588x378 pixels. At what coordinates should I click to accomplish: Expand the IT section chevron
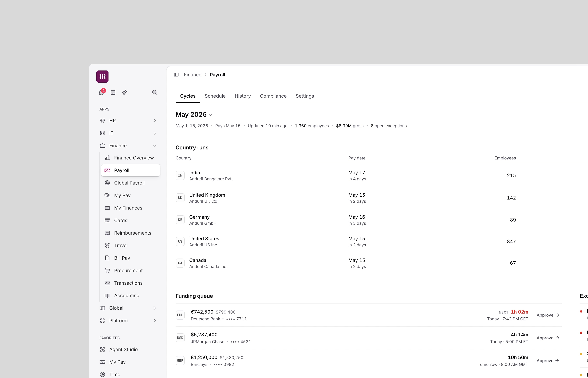155,133
